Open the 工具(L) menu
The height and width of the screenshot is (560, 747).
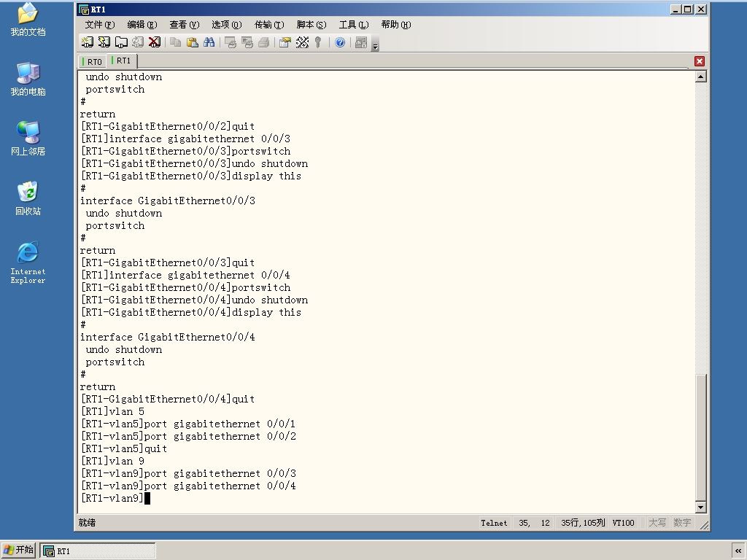354,25
